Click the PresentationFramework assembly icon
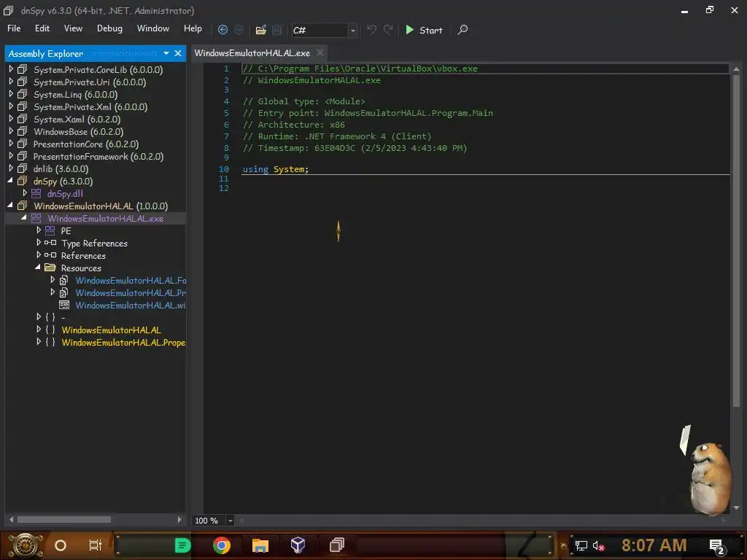Viewport: 747px width, 560px height. point(22,156)
